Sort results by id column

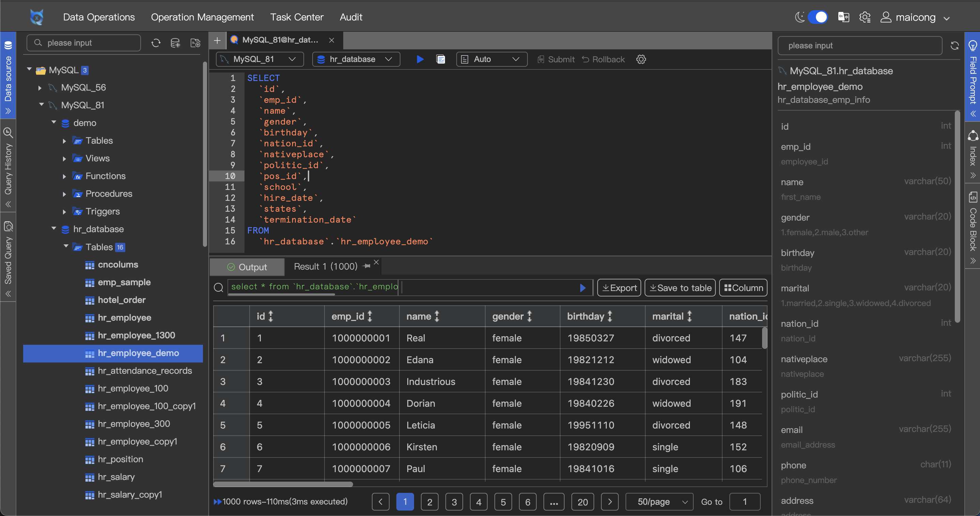[x=271, y=316]
